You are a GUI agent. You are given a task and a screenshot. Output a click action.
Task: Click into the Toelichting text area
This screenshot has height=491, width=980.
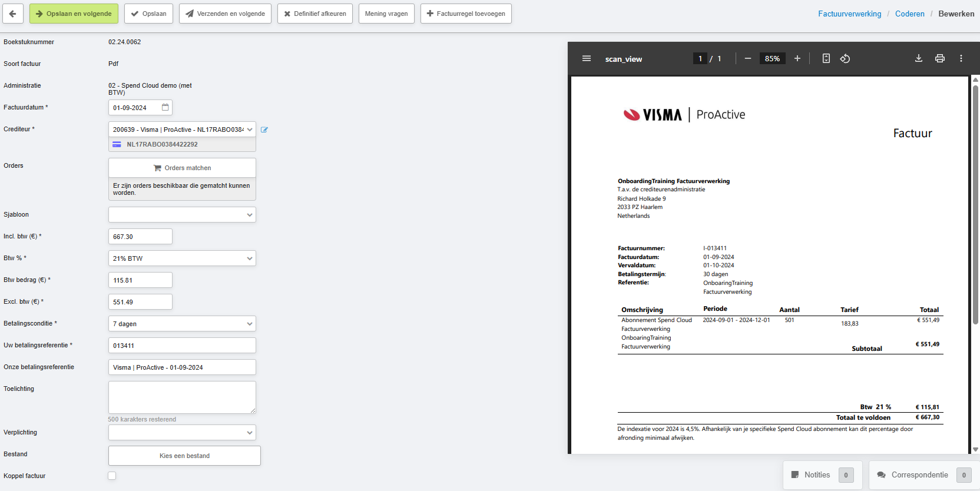[x=182, y=397]
